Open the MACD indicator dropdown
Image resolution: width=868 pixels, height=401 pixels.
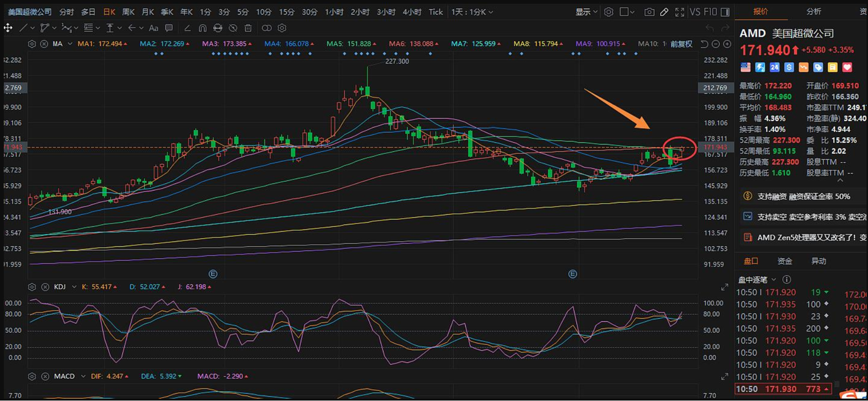coord(83,376)
